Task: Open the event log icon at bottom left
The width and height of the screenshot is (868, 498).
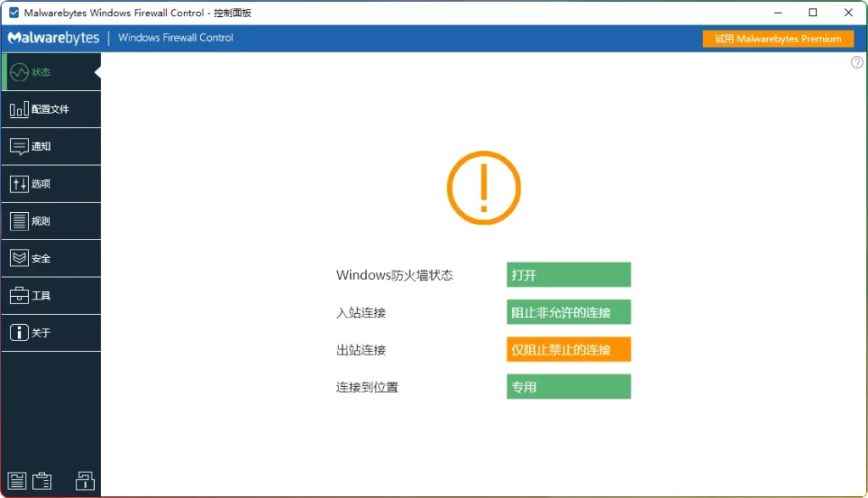Action: [17, 480]
